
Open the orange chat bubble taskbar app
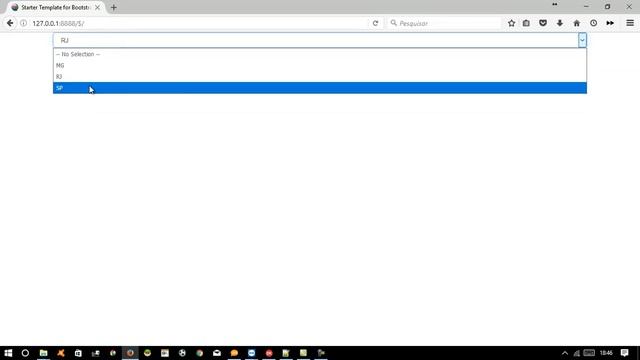coord(234,353)
